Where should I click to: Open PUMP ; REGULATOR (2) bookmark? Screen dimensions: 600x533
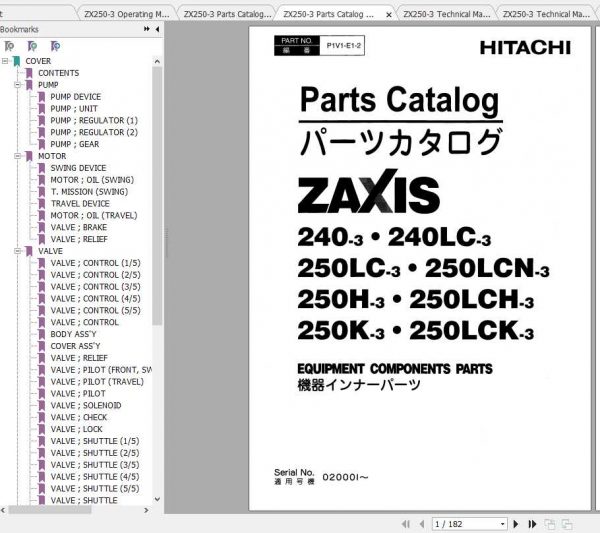point(94,132)
